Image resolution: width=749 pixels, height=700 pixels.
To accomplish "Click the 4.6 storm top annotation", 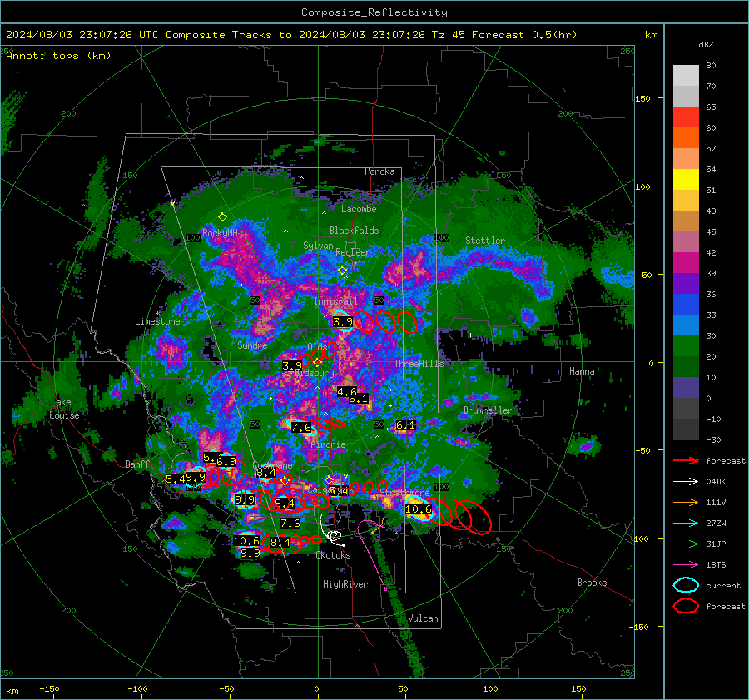I will [347, 392].
